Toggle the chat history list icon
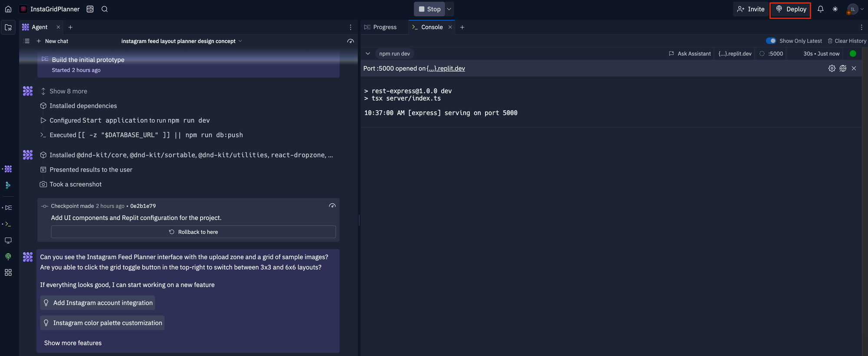Screen dimensions: 868x356 coord(26,41)
